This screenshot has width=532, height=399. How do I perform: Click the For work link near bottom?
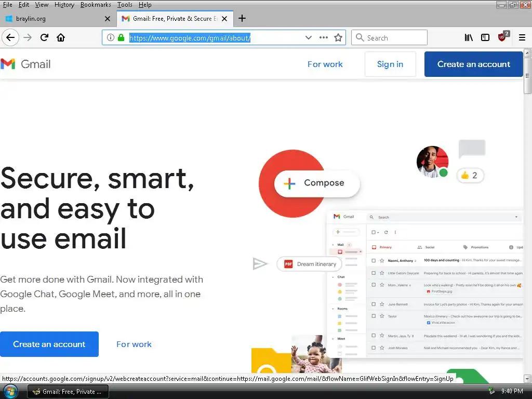point(134,344)
